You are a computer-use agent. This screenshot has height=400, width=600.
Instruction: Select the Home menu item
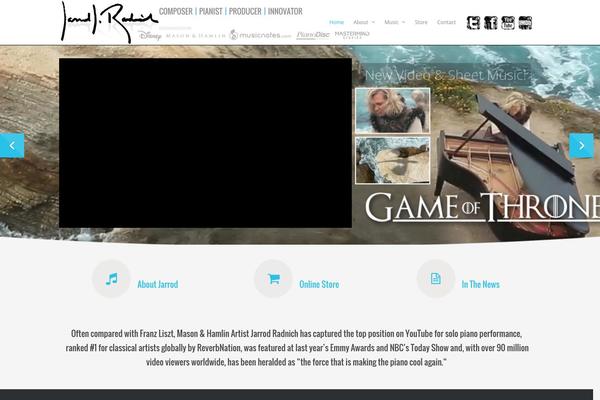click(336, 22)
